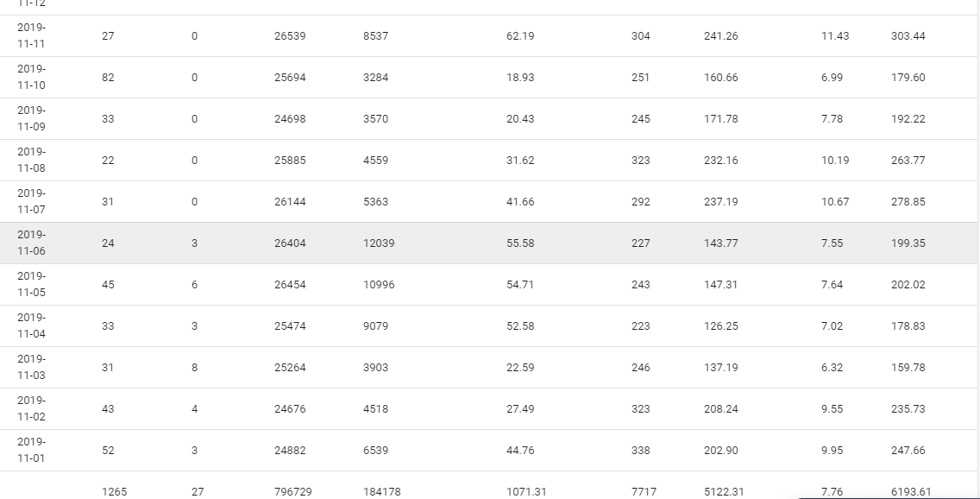Select the 171.78 value cell
This screenshot has width=980, height=499.
(721, 119)
